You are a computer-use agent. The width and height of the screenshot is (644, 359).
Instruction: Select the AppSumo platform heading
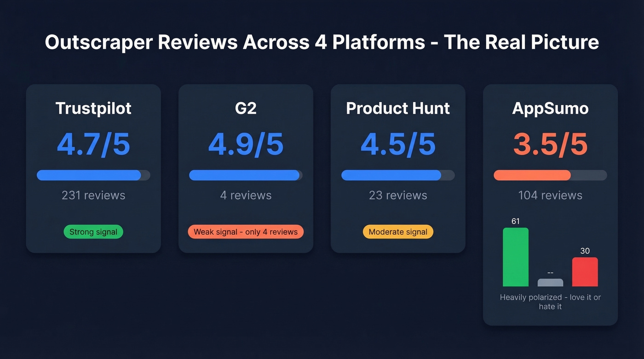550,108
